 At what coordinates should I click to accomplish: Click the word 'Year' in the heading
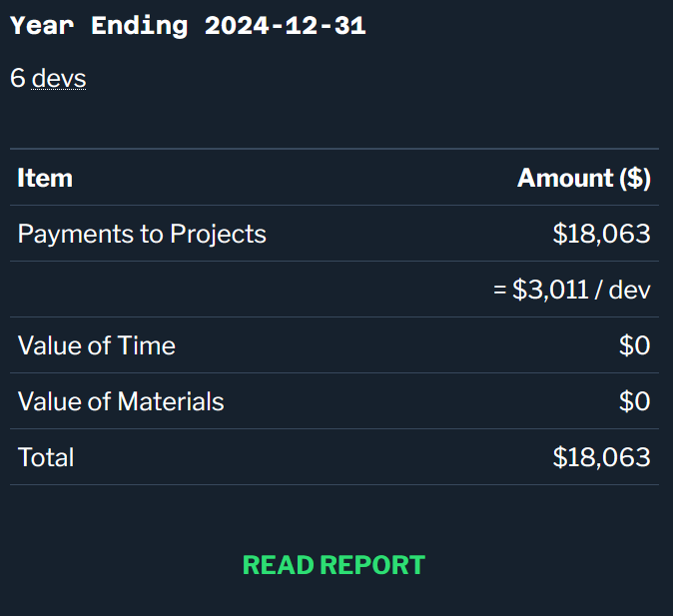[x=42, y=26]
